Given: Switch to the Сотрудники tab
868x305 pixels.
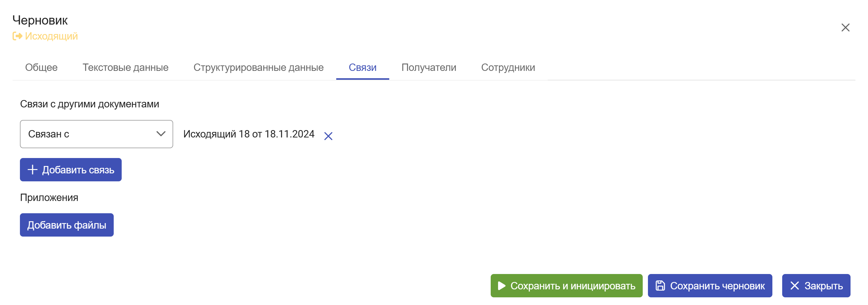Looking at the screenshot, I should pos(508,68).
